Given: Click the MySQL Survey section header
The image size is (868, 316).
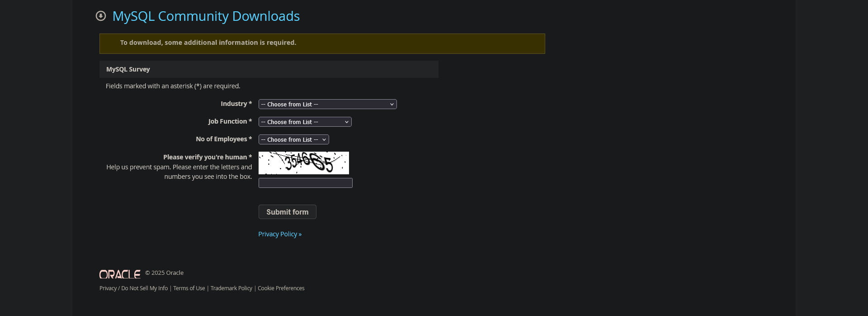Looking at the screenshot, I should 269,69.
